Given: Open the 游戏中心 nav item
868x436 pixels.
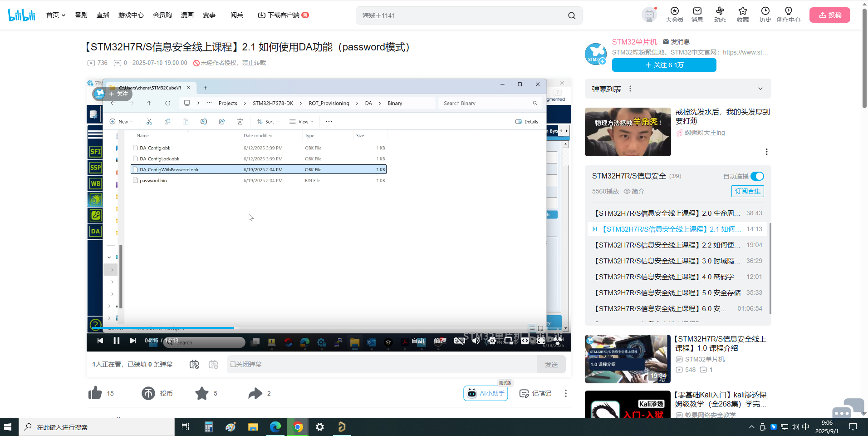Looking at the screenshot, I should point(131,15).
